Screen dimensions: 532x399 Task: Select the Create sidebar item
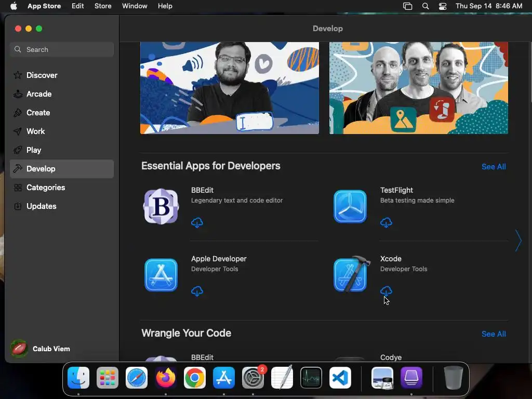[x=62, y=113]
